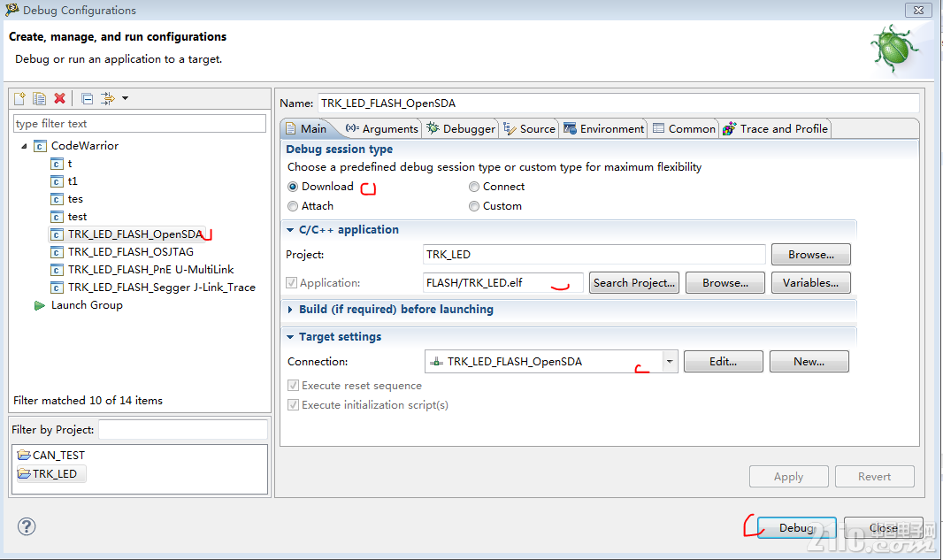Click the Search Project... button
The height and width of the screenshot is (560, 943).
click(634, 283)
